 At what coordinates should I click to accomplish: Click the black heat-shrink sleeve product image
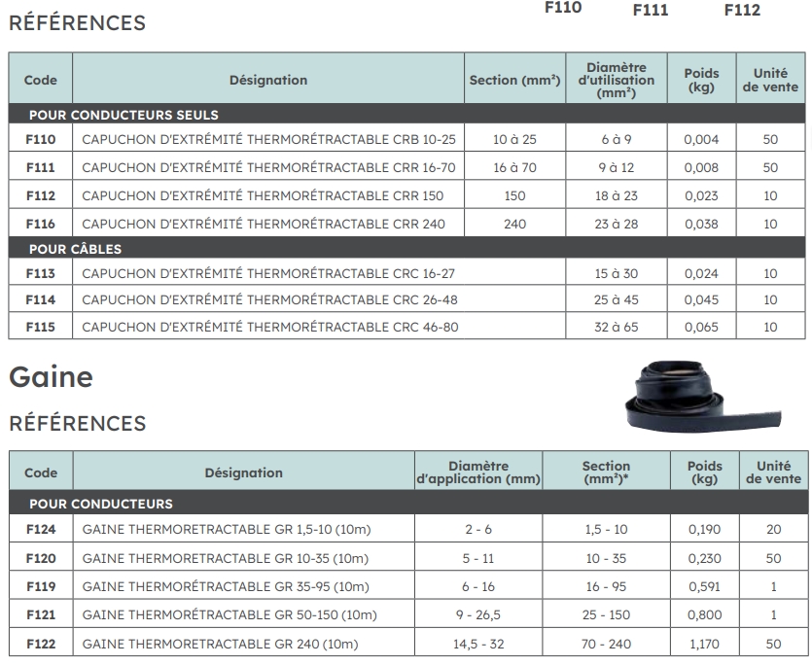693,397
